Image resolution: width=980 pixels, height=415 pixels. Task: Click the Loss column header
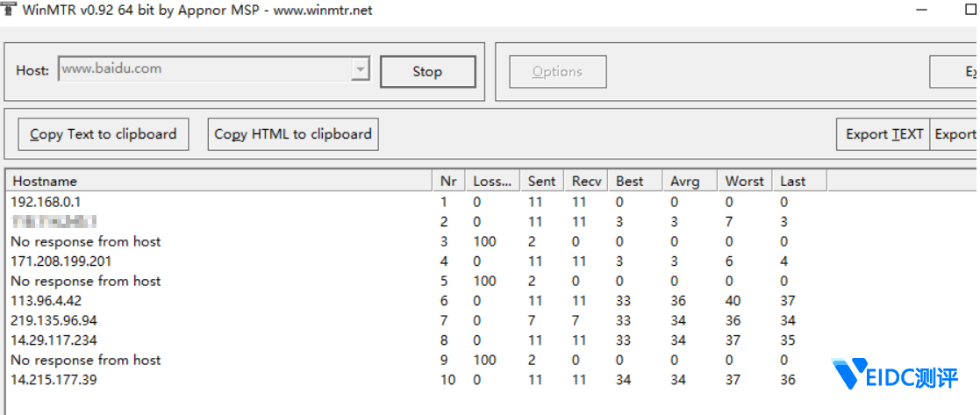[x=491, y=181]
